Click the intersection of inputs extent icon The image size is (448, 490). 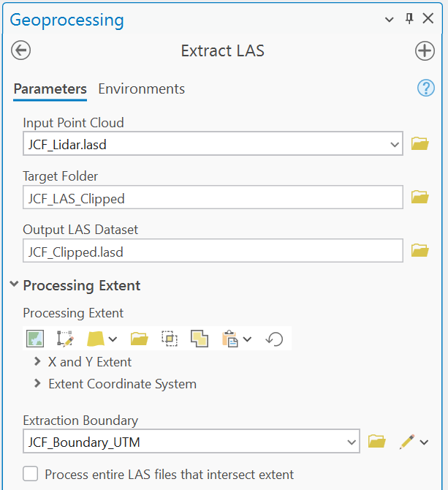(170, 339)
